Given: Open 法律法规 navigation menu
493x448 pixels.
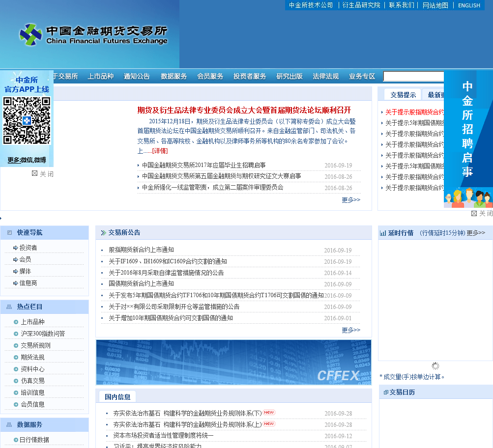Looking at the screenshot, I should click(326, 76).
